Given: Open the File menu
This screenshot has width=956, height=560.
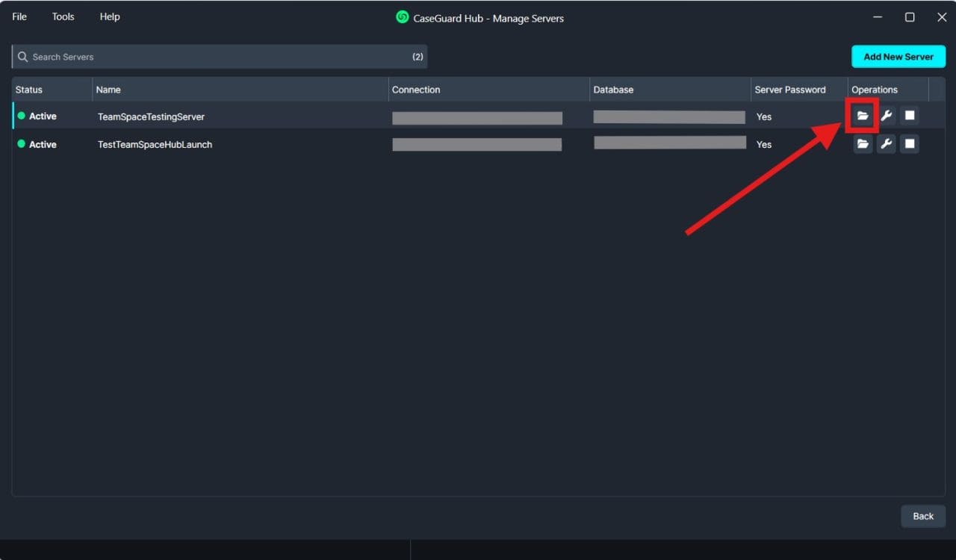Looking at the screenshot, I should pyautogui.click(x=19, y=16).
